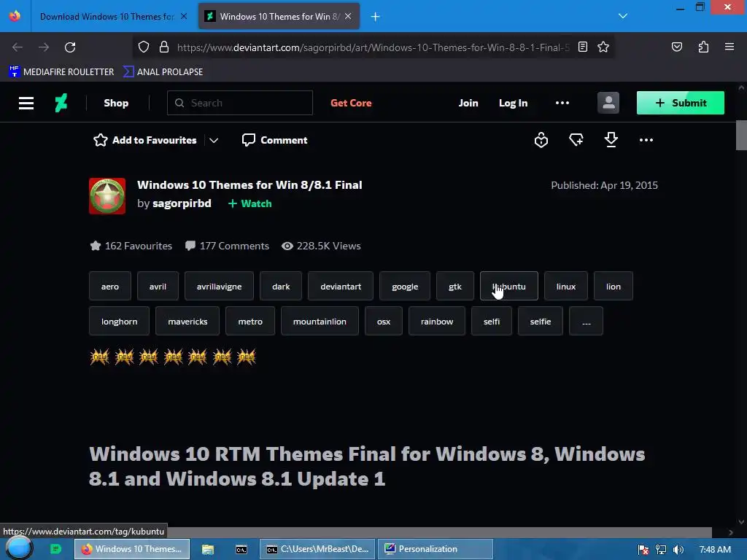Expand the list all tabs chevron
The width and height of the screenshot is (747, 560).
[x=623, y=16]
